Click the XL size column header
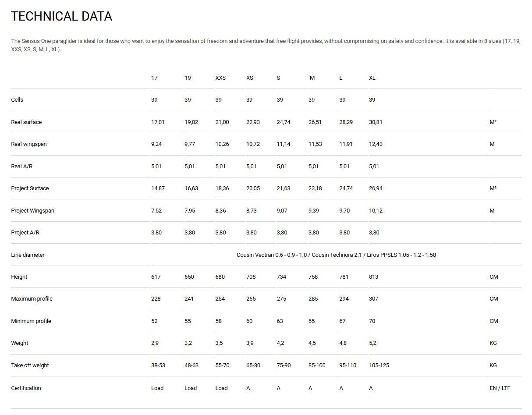The image size is (532, 415). click(372, 78)
